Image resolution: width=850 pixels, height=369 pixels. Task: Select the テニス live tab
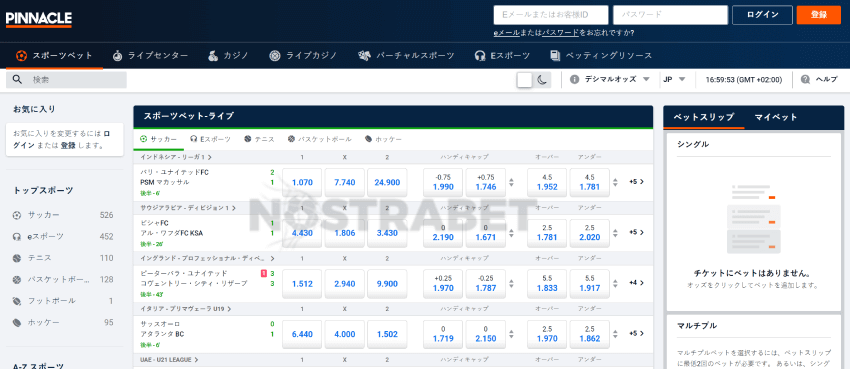[260, 139]
